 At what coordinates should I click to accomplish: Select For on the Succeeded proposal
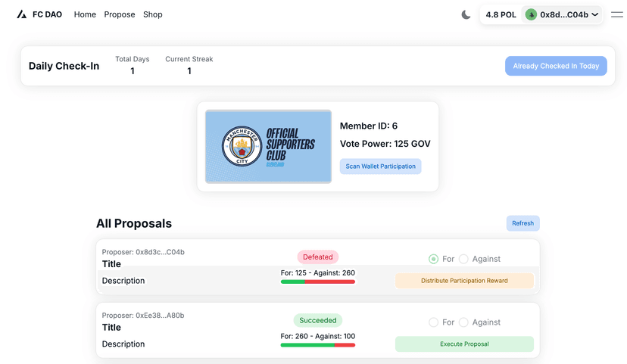(434, 322)
